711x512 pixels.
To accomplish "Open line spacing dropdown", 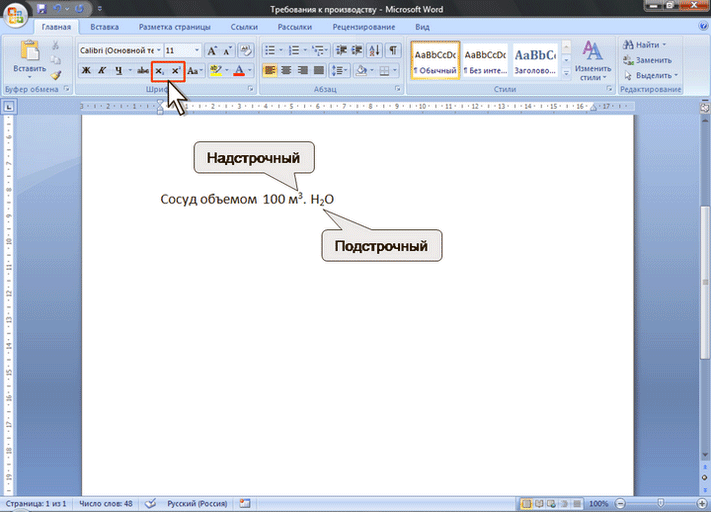I will tap(340, 71).
